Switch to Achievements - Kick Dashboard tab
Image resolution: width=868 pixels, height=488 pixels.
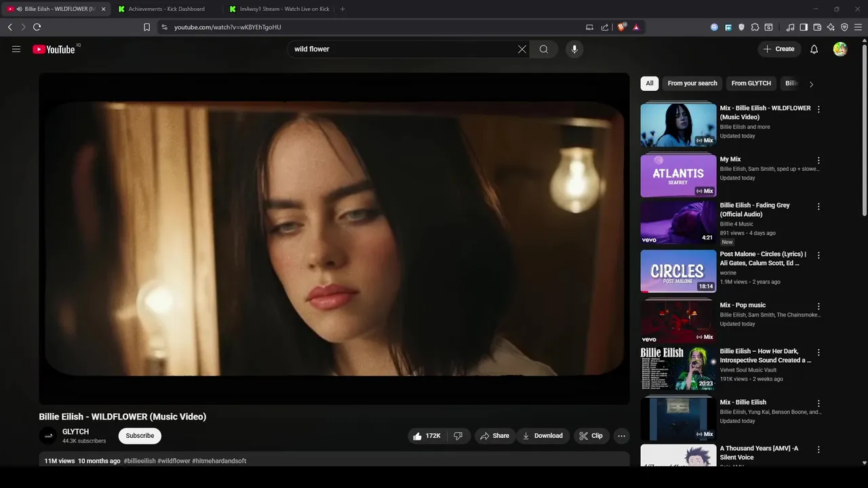click(x=166, y=9)
